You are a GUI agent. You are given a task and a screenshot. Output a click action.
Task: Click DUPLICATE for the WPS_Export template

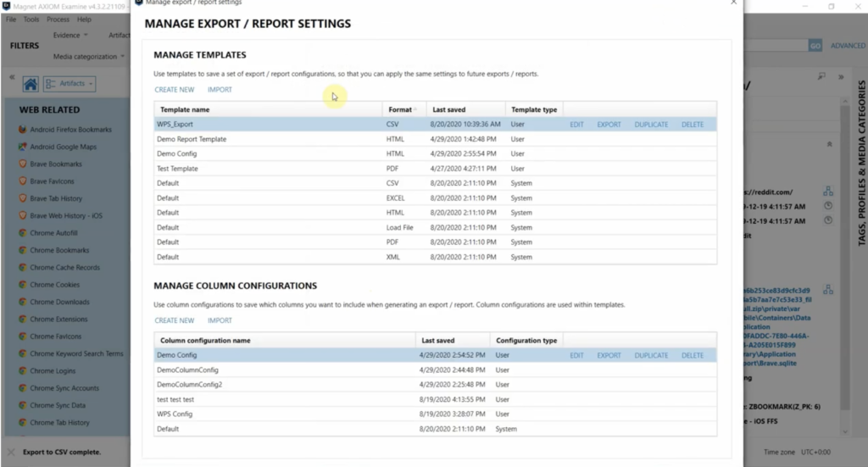click(651, 125)
